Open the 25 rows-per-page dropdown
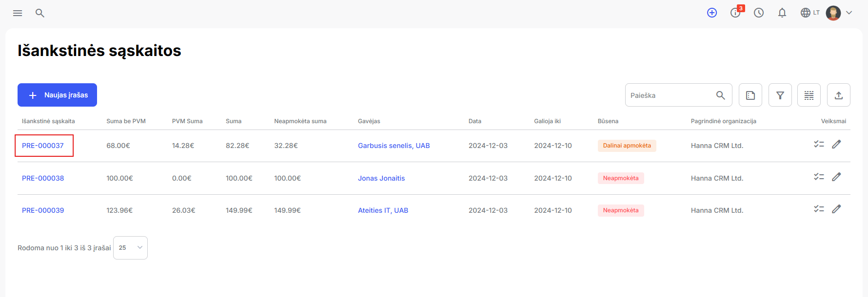 click(130, 248)
